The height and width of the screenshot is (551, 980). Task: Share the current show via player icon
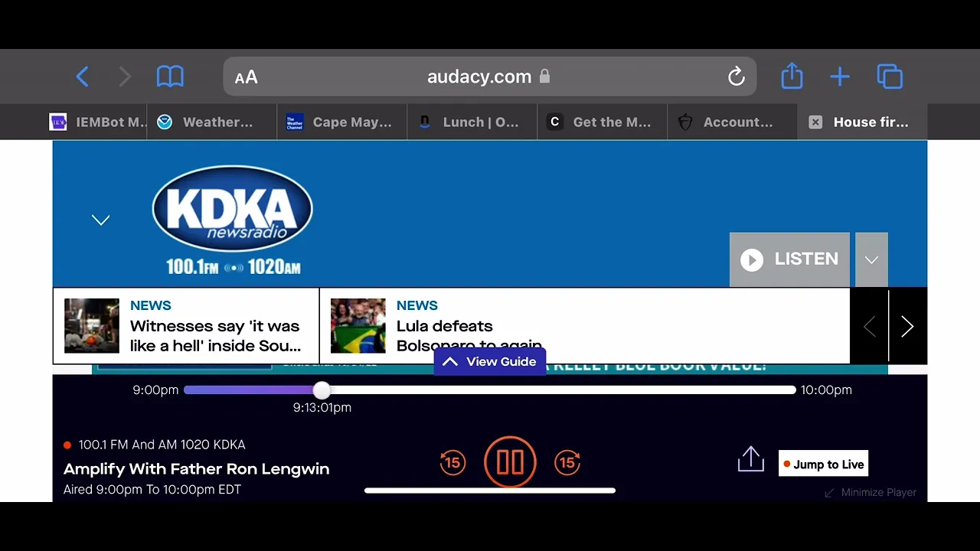click(x=751, y=459)
